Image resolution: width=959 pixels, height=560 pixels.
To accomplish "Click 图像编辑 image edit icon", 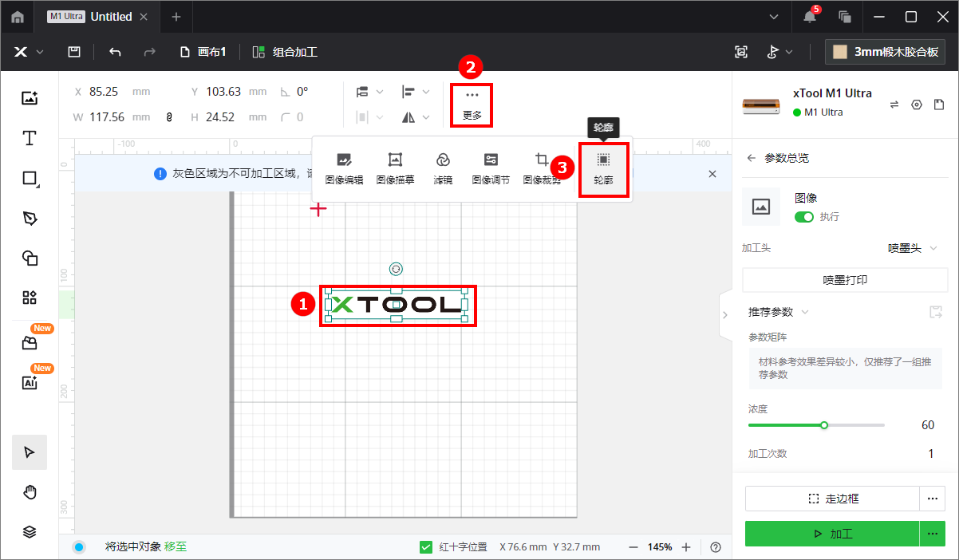I will pyautogui.click(x=344, y=168).
